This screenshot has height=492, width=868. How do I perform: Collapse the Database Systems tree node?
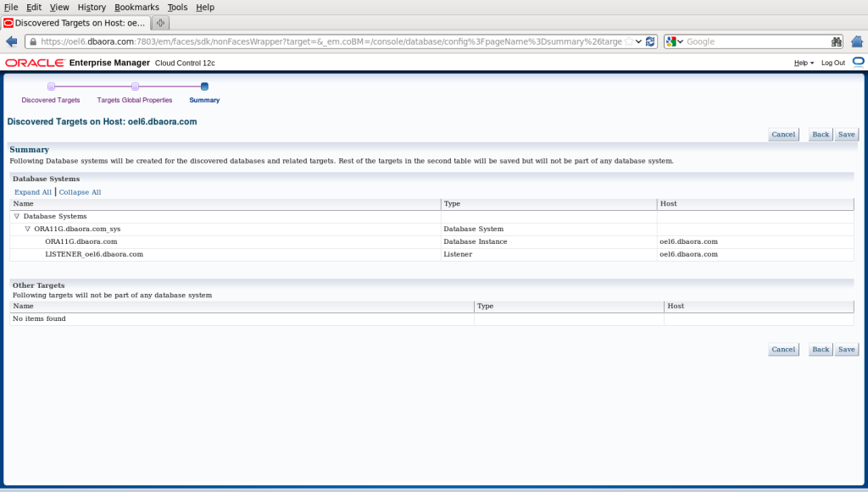17,216
